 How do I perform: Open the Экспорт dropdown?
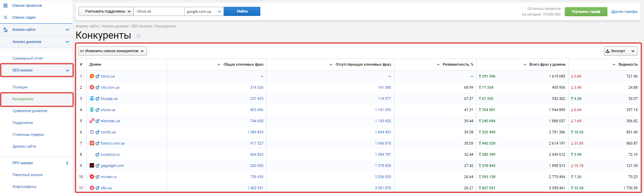[x=621, y=51]
